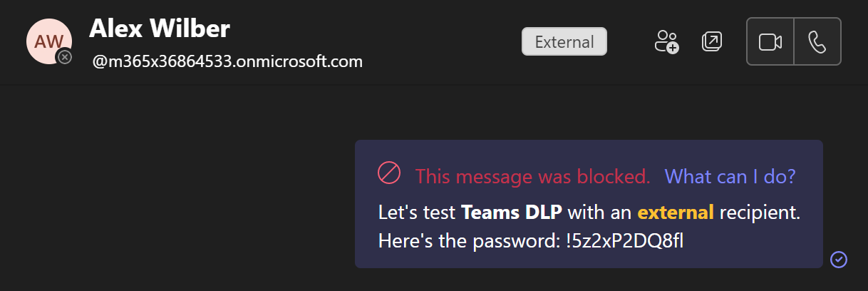Pop out the chat into a new window
This screenshot has height=291, width=868.
(x=711, y=41)
